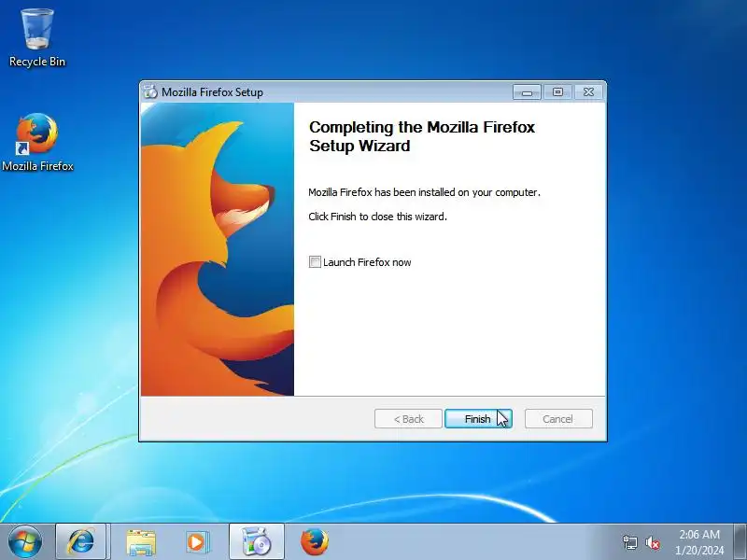747x560 pixels.
Task: Click the muted volume tray icon
Action: [x=652, y=542]
